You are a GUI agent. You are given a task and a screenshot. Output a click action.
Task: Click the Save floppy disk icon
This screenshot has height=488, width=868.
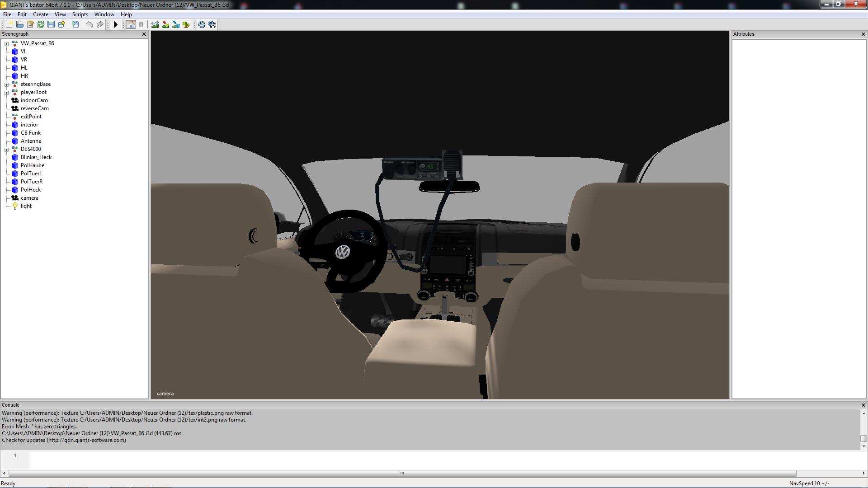click(x=51, y=24)
